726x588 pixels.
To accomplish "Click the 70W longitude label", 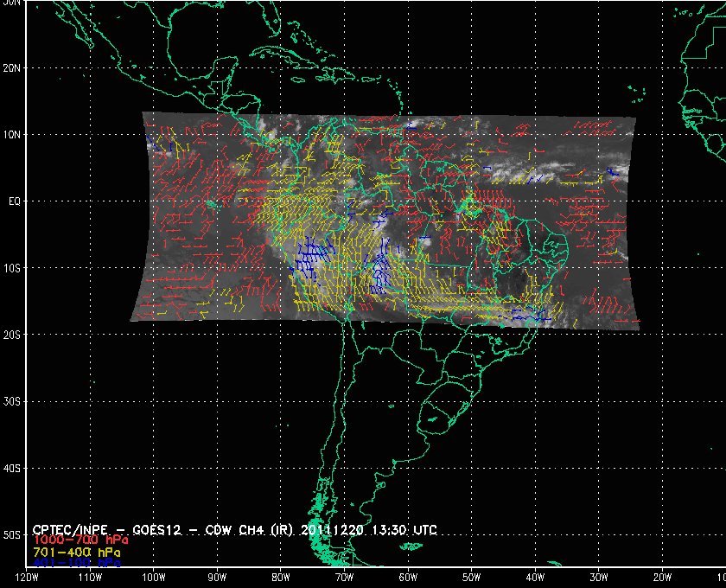I will click(x=345, y=578).
